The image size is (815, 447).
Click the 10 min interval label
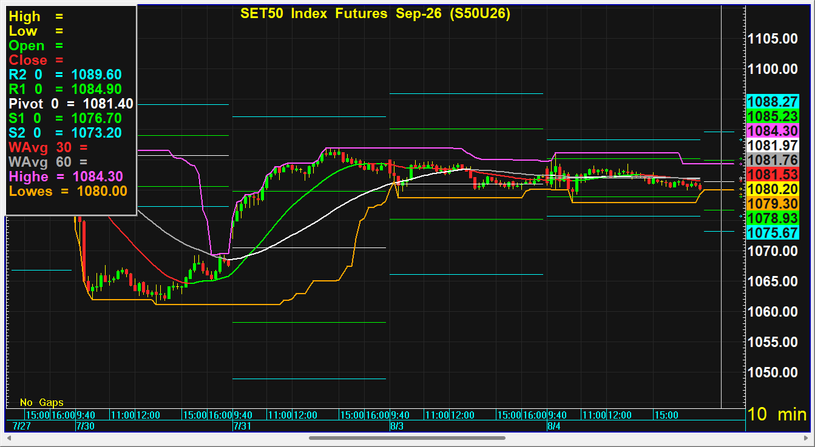778,414
